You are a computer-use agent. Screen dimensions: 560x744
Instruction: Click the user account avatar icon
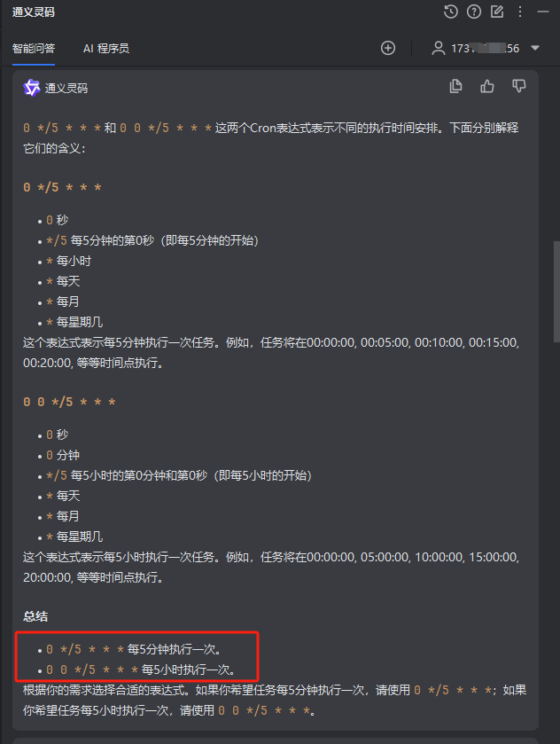tap(438, 48)
